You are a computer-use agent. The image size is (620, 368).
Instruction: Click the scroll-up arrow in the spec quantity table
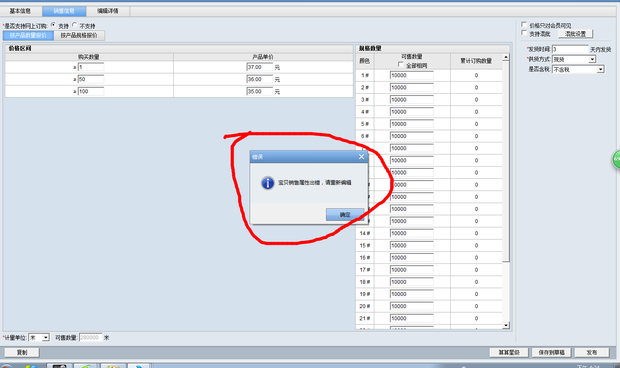(x=506, y=57)
